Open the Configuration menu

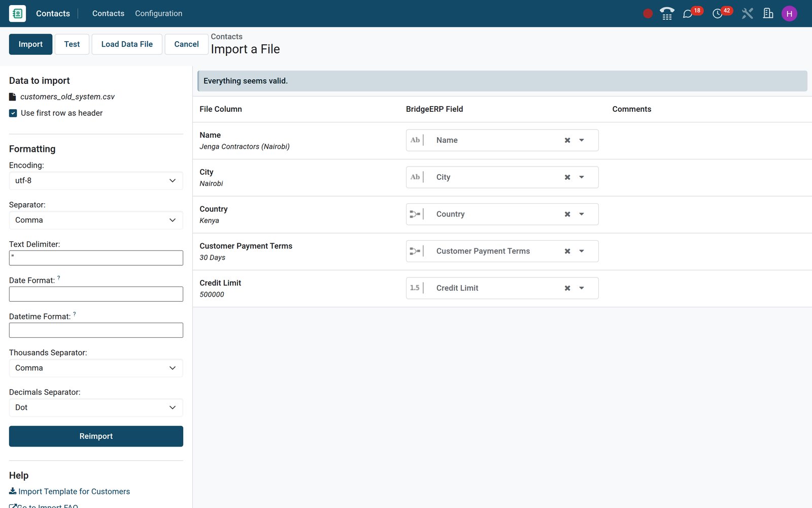[x=158, y=14]
